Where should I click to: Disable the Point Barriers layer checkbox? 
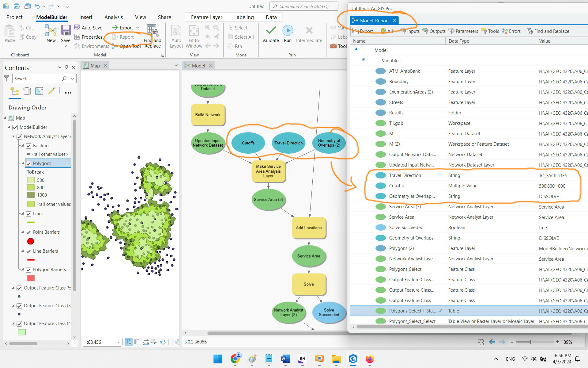(x=28, y=232)
